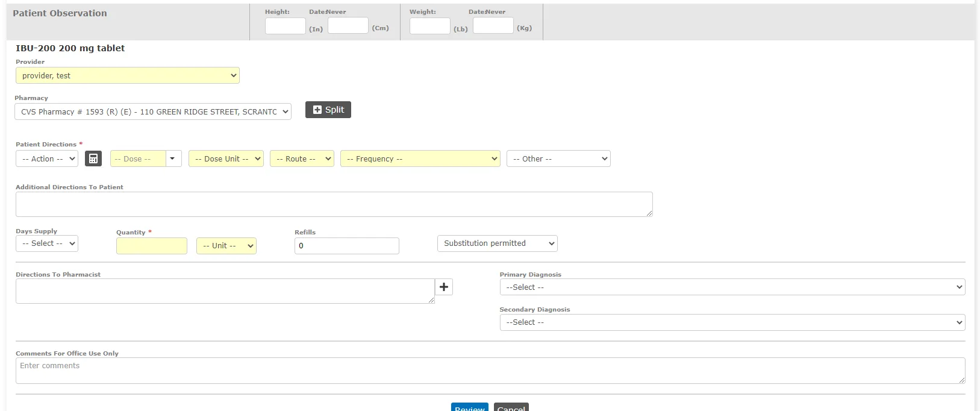
Task: Click the Review button
Action: click(x=470, y=407)
